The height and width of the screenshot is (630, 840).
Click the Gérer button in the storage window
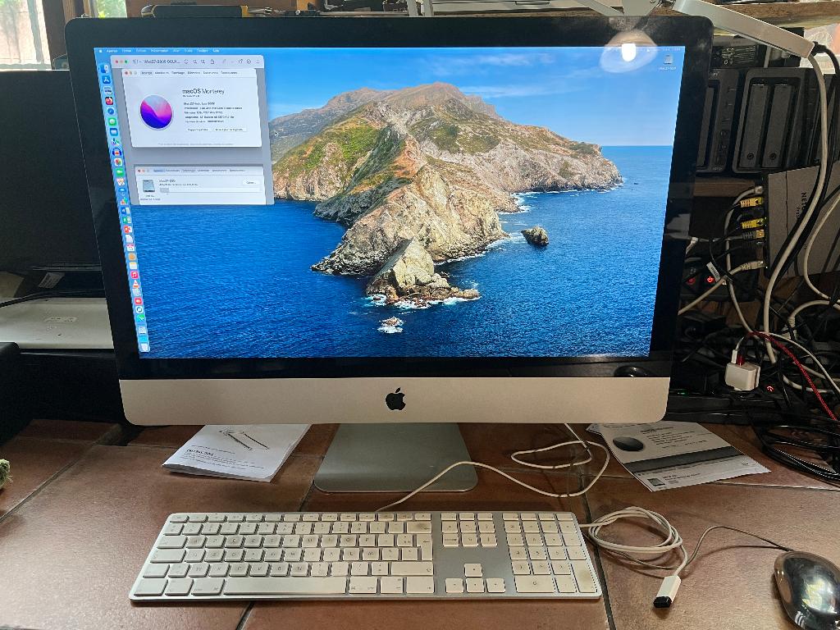coord(251,182)
